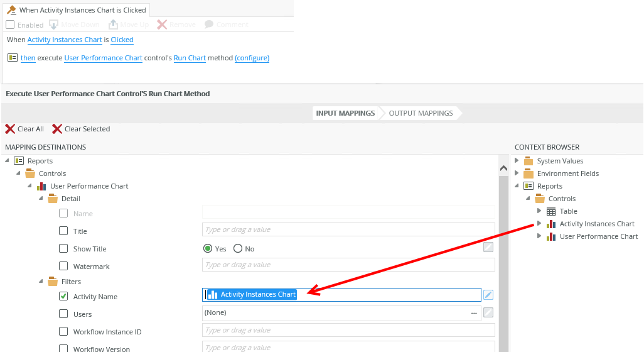This screenshot has width=644, height=352.
Task: Collapse User Performance Chart in Mapping Destinations
Action: point(30,186)
